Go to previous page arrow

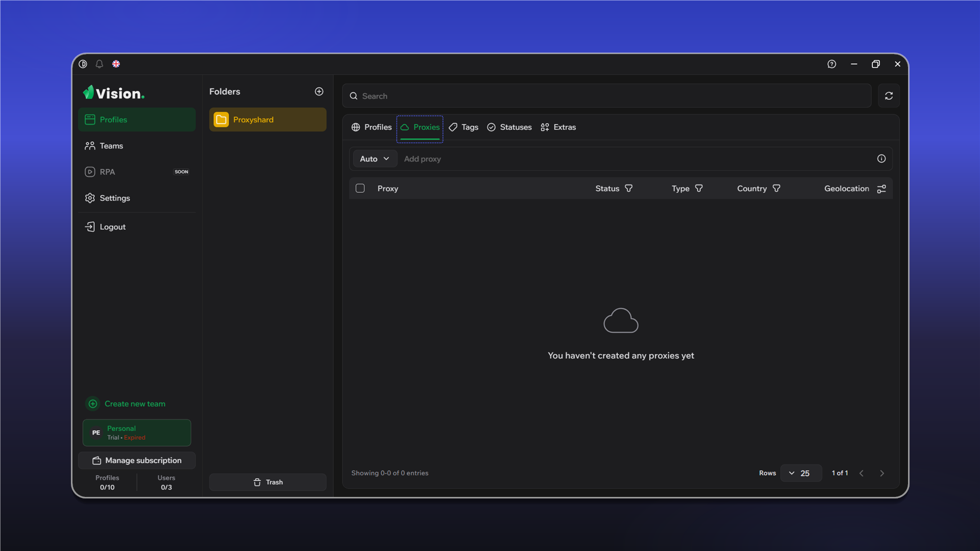pyautogui.click(x=862, y=473)
